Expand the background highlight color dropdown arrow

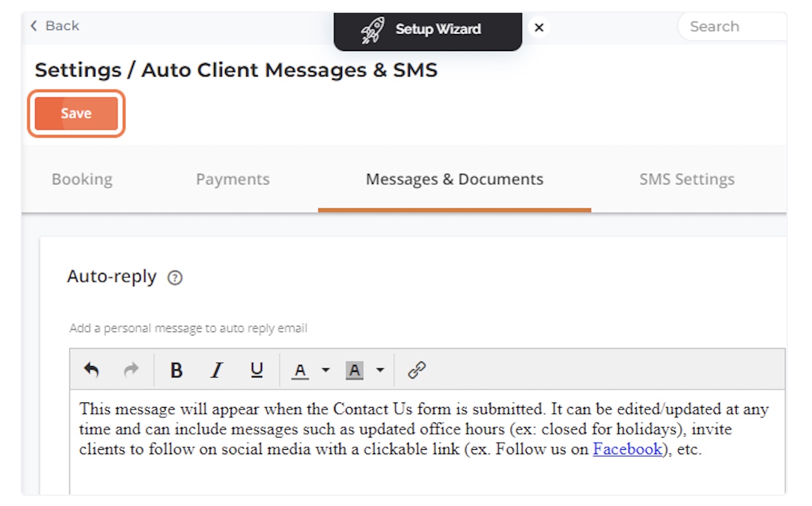pos(380,370)
